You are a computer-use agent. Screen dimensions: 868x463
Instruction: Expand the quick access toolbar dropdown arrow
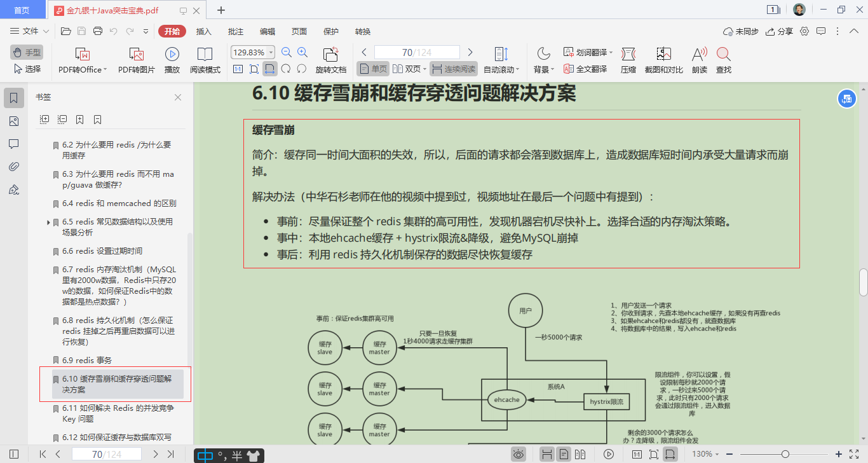[146, 31]
